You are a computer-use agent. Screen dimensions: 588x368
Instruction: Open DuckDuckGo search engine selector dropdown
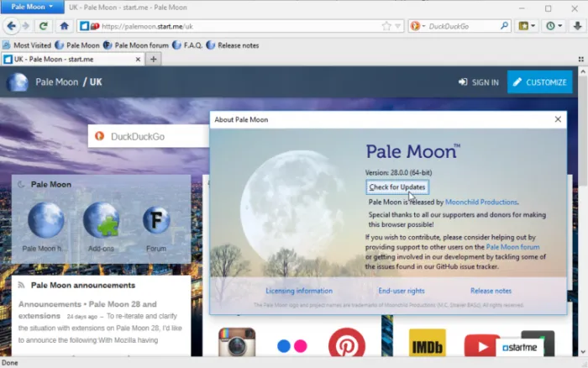[x=418, y=26]
